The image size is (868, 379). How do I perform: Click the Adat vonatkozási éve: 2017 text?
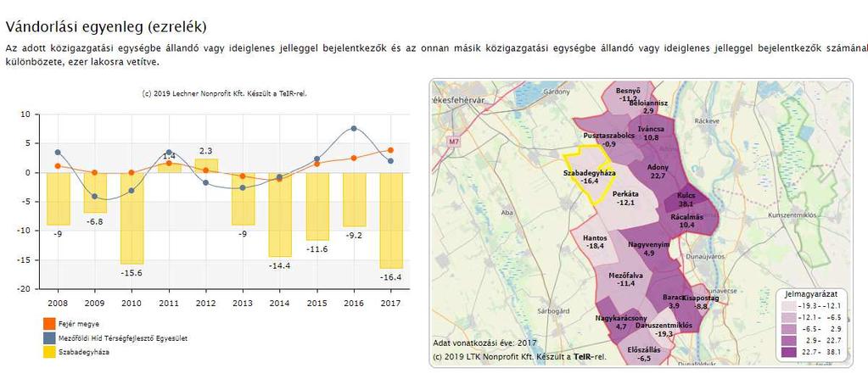[485, 343]
